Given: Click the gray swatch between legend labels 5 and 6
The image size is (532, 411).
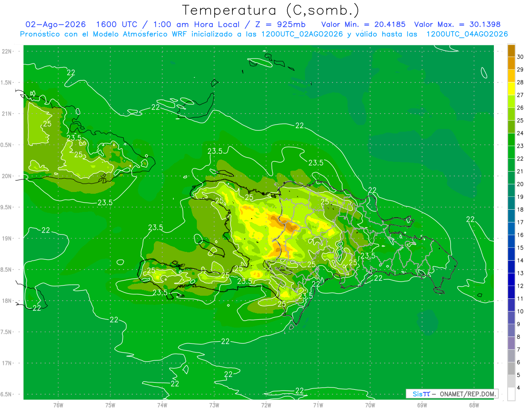Looking at the screenshot, I should point(511,368).
